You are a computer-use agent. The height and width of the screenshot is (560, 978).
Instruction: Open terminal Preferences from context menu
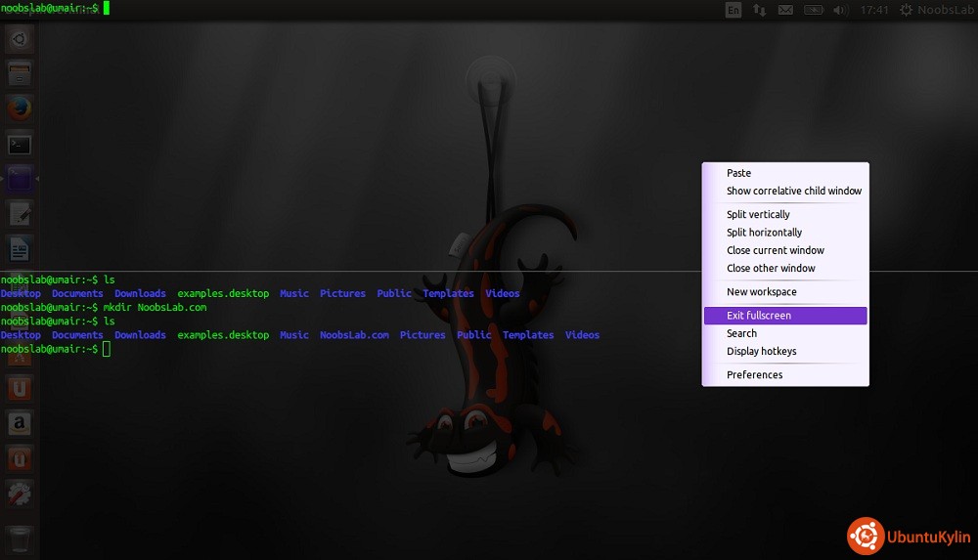tap(754, 374)
